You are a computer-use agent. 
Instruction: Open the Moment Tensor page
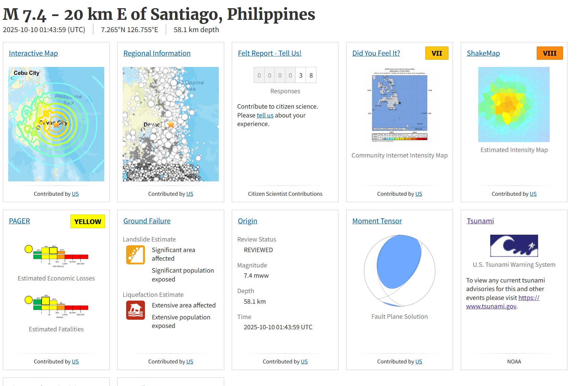pos(377,221)
